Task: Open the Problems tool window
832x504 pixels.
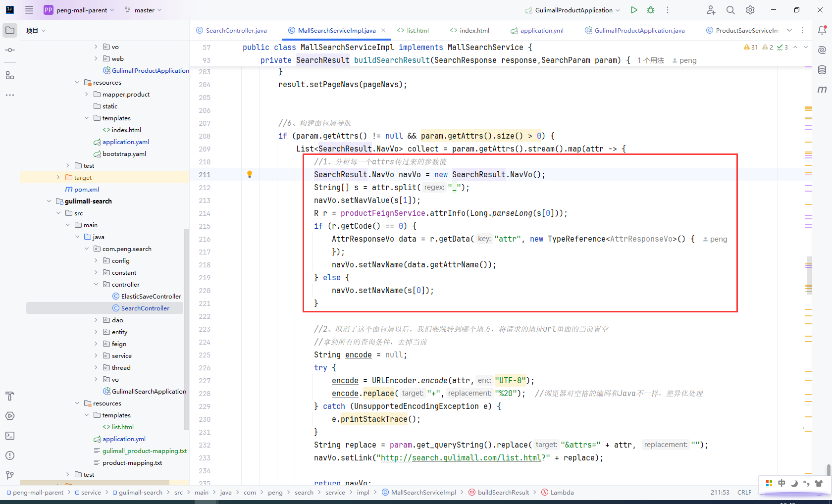Action: click(10, 455)
